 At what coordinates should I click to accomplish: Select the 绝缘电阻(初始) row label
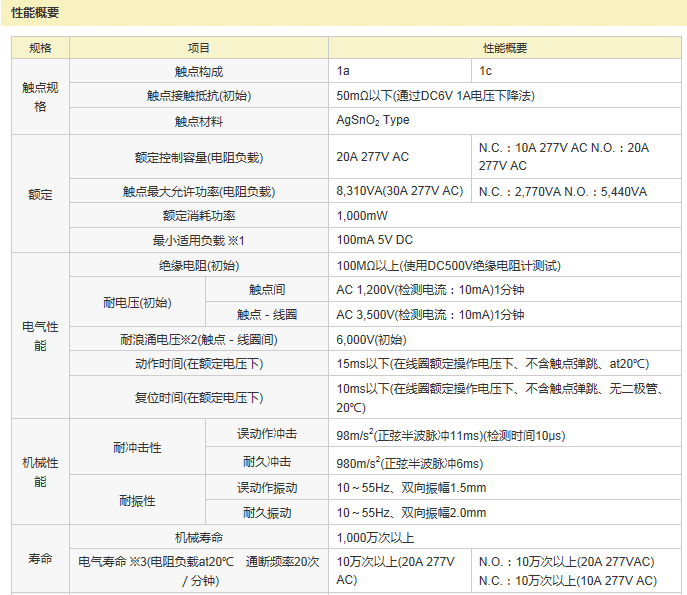coord(199,266)
